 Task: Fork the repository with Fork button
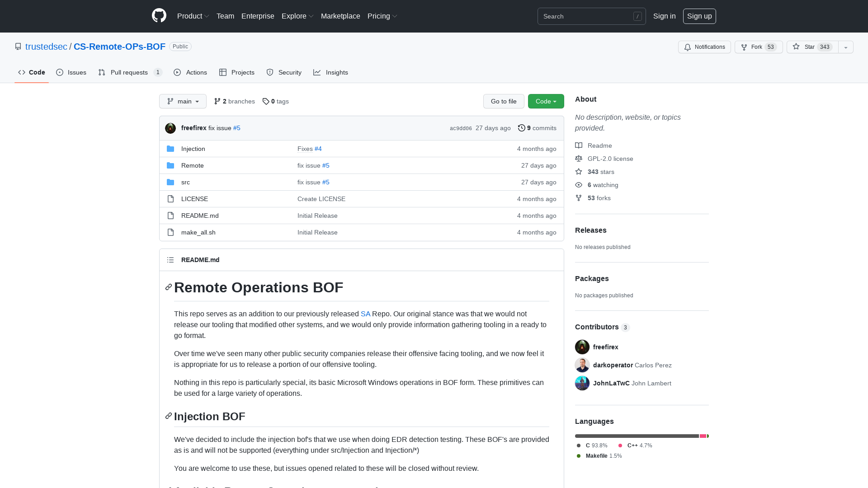pyautogui.click(x=759, y=47)
